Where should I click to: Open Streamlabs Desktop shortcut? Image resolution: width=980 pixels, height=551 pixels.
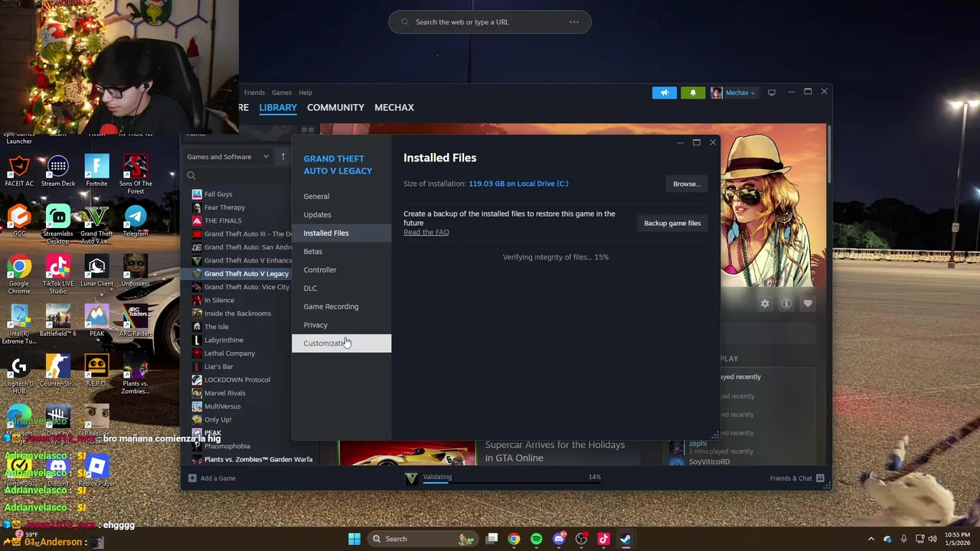pyautogui.click(x=58, y=225)
